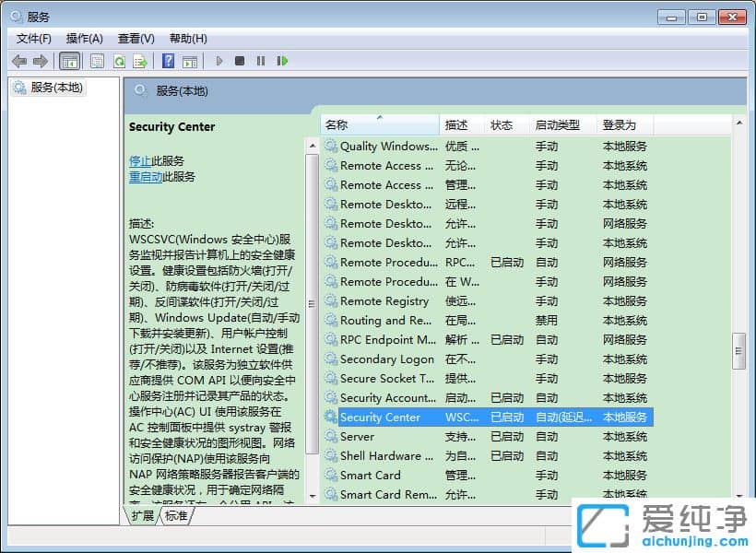Select the Remote Registry service row
The width and height of the screenshot is (756, 553).
click(x=387, y=301)
